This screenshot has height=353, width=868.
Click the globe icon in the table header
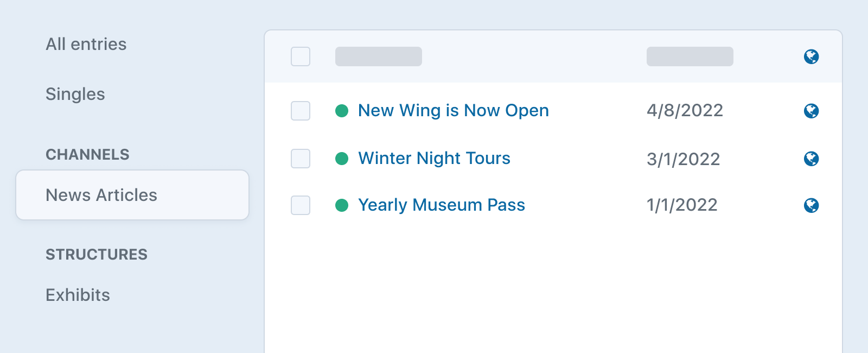coord(812,56)
